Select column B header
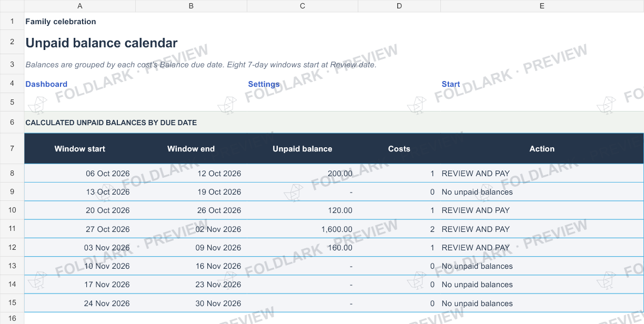The image size is (644, 324). [x=191, y=6]
